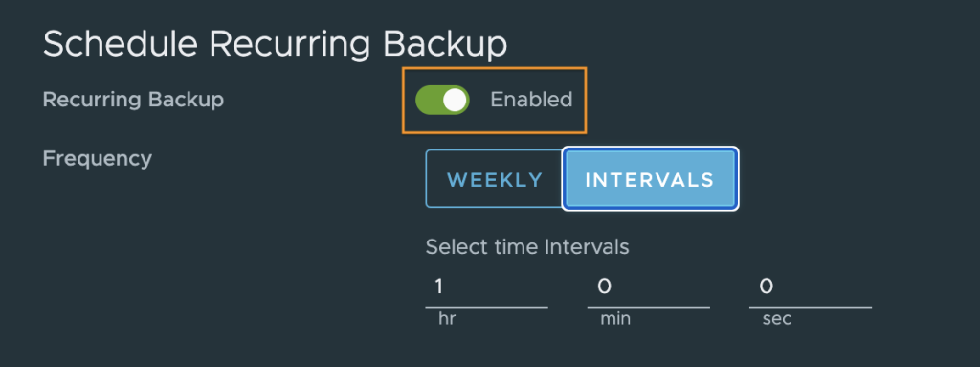Click the underline beneath the seconds value

coord(810,307)
